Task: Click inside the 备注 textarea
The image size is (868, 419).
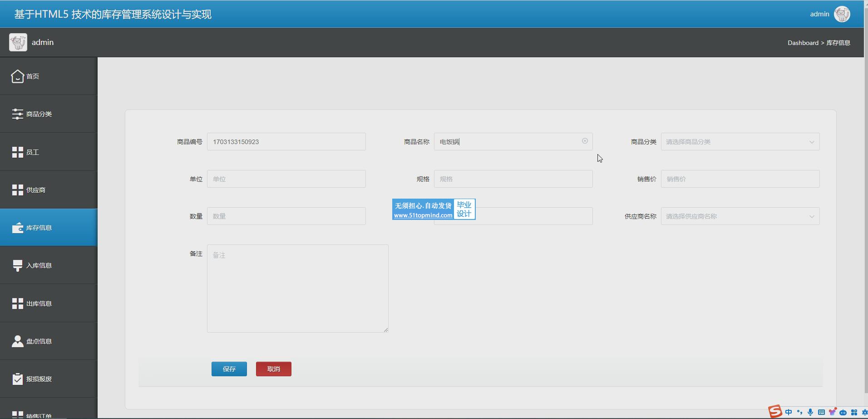Action: (297, 288)
